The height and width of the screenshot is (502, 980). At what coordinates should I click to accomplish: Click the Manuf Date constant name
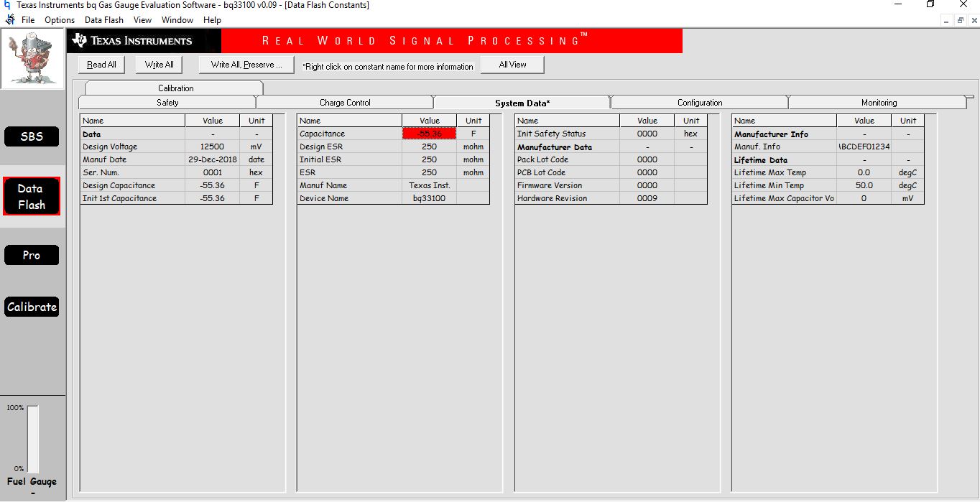(x=132, y=159)
